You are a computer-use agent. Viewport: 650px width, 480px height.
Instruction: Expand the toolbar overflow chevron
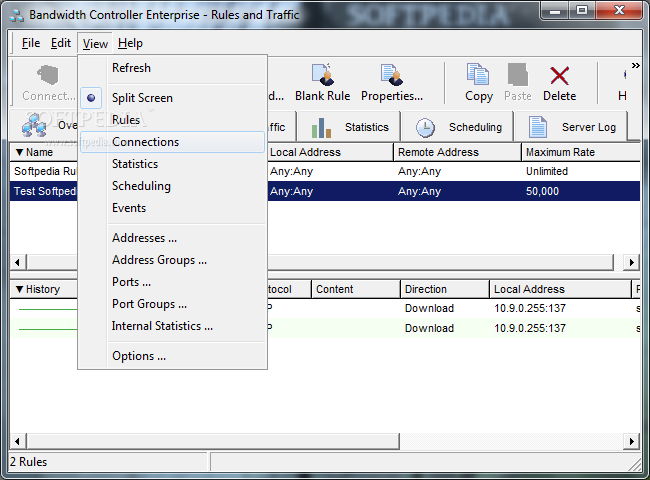635,65
